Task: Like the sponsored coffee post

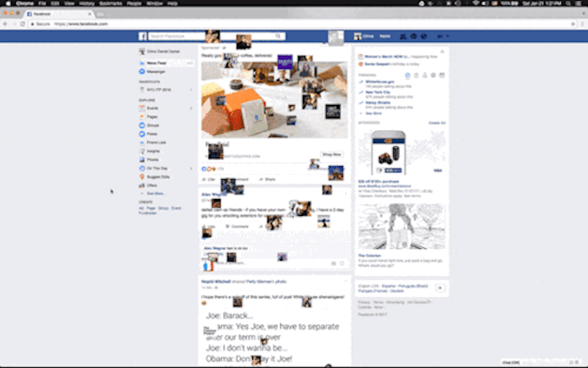Action: click(x=209, y=179)
